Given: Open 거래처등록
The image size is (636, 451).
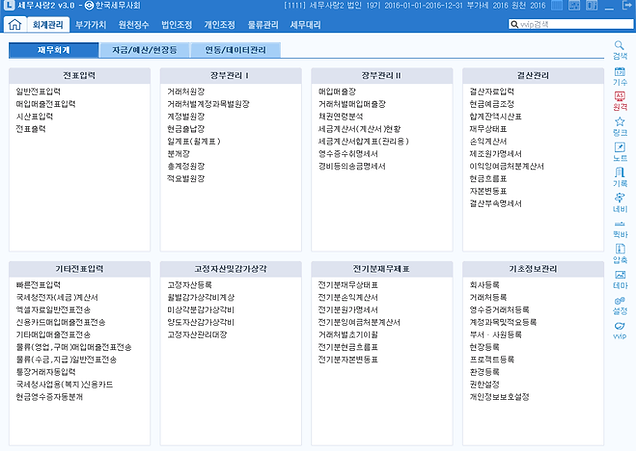Looking at the screenshot, I should coord(488,298).
